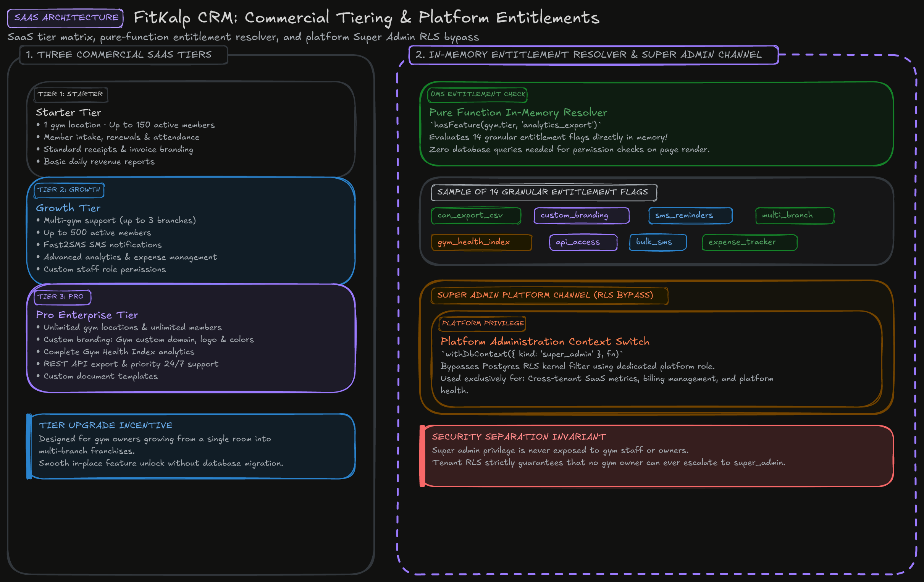
Task: Click 'Custom branding: Gym custom domain' bullet
Action: (145, 340)
